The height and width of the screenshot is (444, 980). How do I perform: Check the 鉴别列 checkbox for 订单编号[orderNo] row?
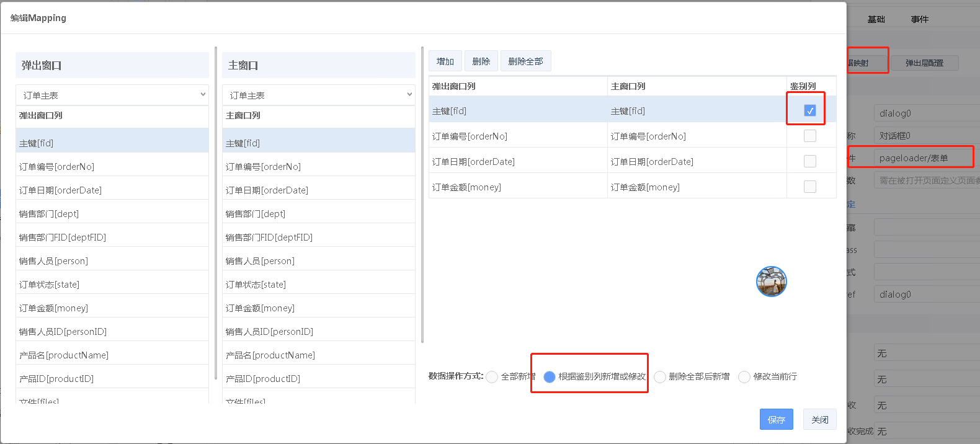pos(809,136)
